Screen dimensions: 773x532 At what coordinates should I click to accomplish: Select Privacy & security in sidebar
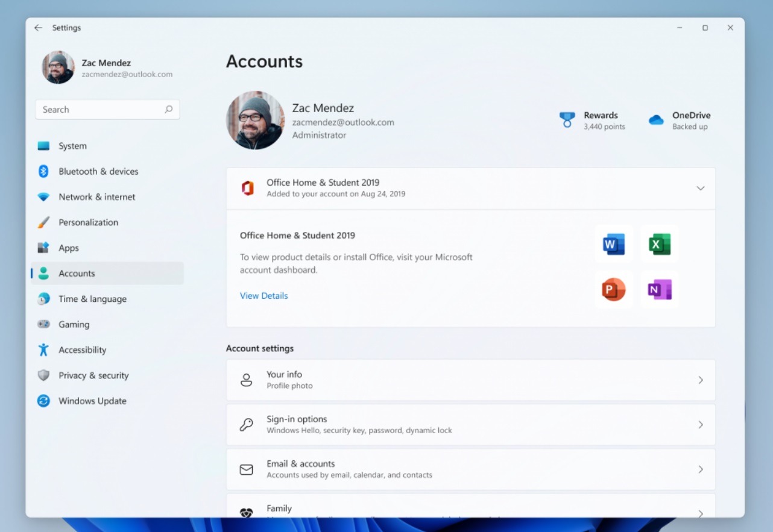click(93, 376)
